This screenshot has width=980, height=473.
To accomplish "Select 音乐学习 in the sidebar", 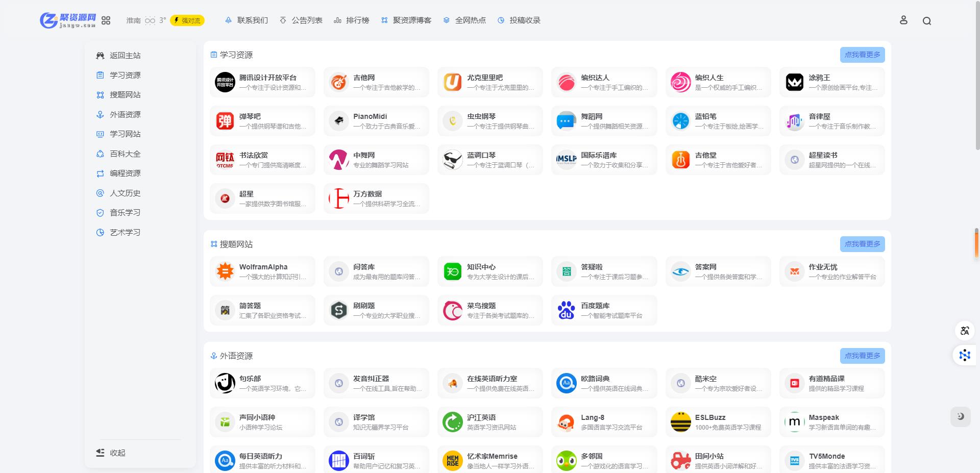I will coord(118,213).
